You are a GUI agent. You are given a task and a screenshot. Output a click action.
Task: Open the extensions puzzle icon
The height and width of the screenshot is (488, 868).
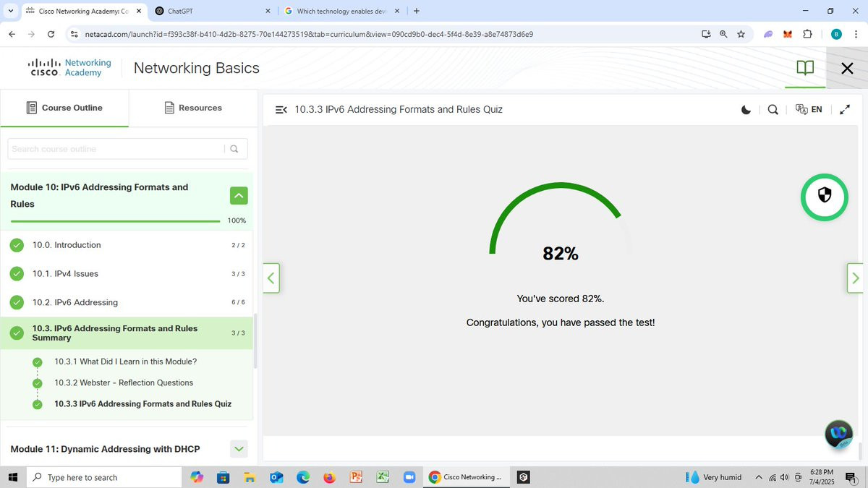[x=808, y=34]
